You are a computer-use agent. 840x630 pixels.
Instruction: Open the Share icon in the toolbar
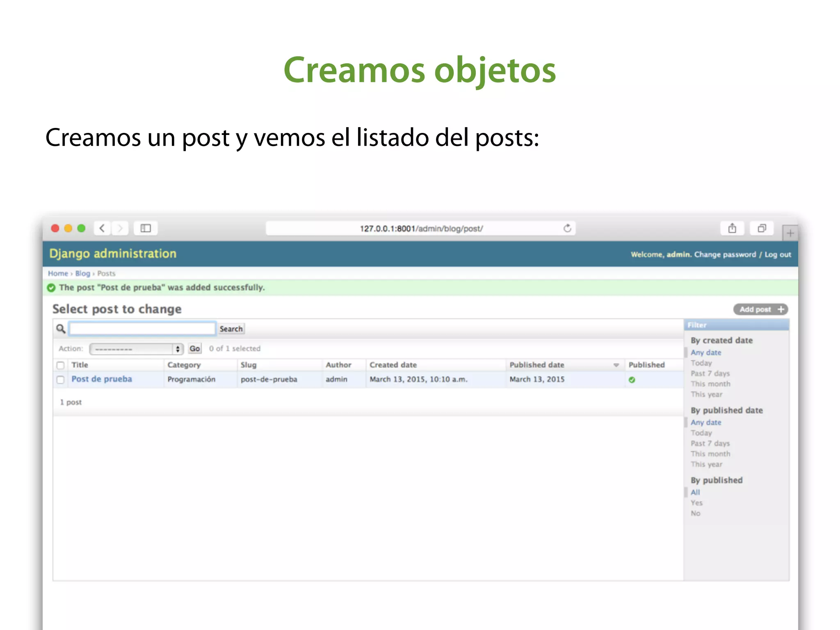[x=732, y=228]
